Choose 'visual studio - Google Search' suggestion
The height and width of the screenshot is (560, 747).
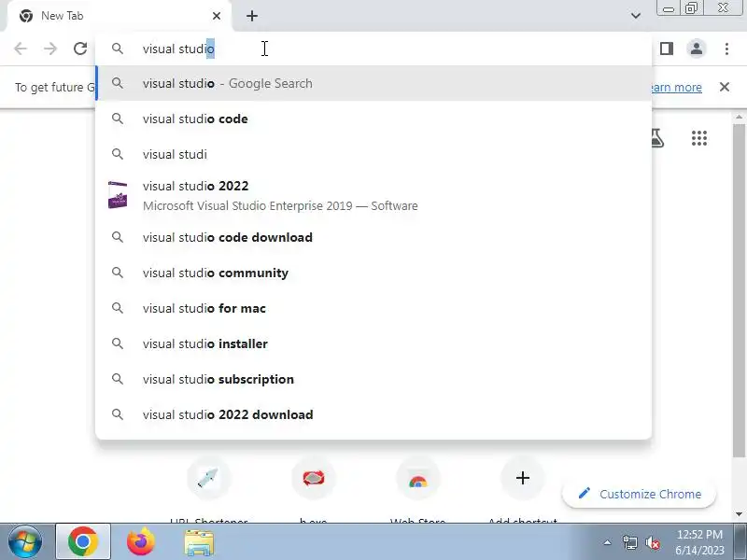pos(373,83)
